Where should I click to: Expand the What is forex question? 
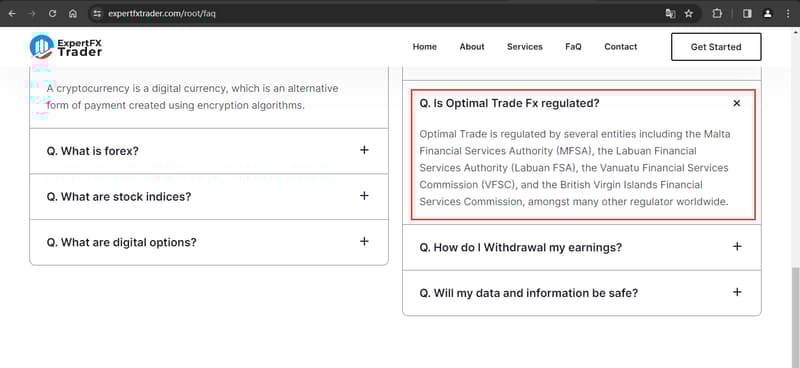209,151
